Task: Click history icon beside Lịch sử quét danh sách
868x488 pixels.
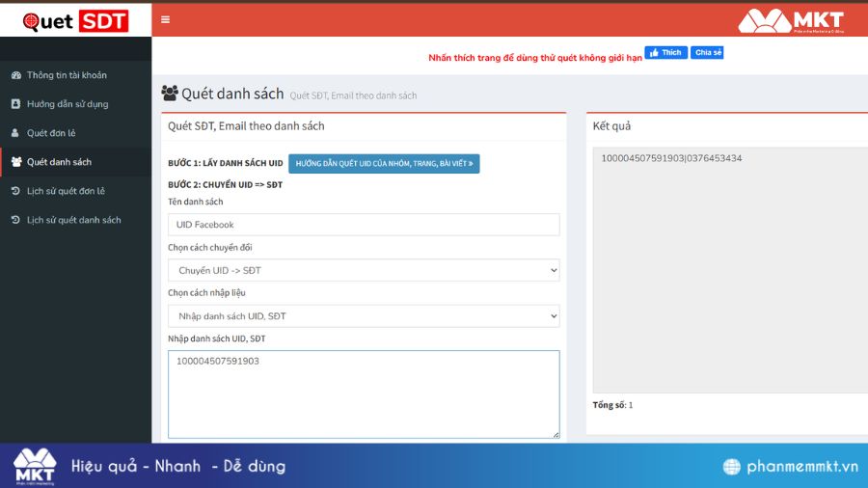Action: click(x=15, y=220)
